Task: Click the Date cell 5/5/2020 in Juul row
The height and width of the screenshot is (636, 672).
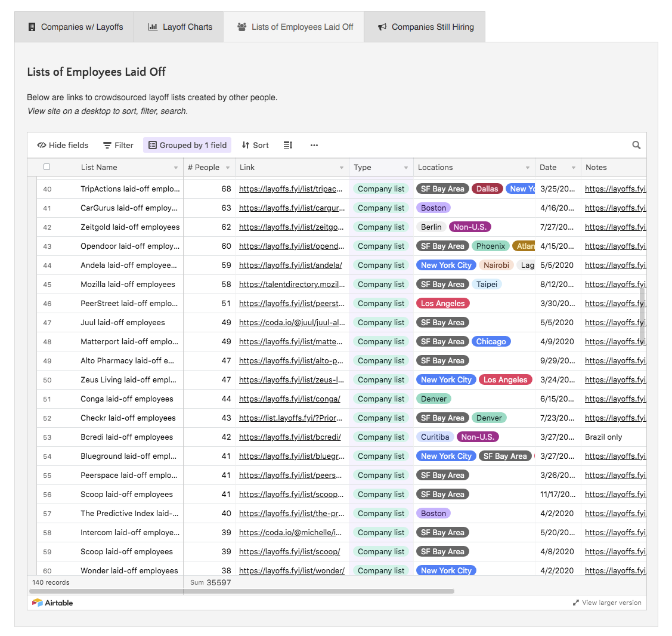Action: coord(557,323)
